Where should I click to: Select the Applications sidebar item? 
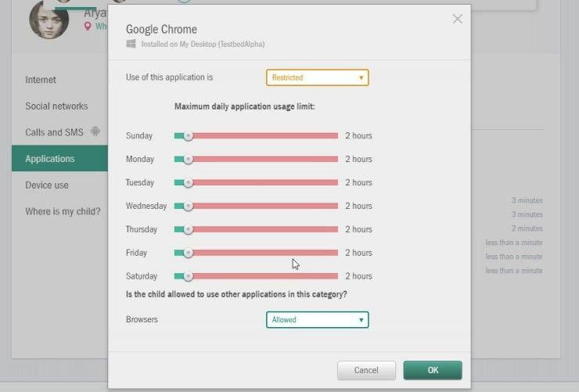(x=59, y=158)
